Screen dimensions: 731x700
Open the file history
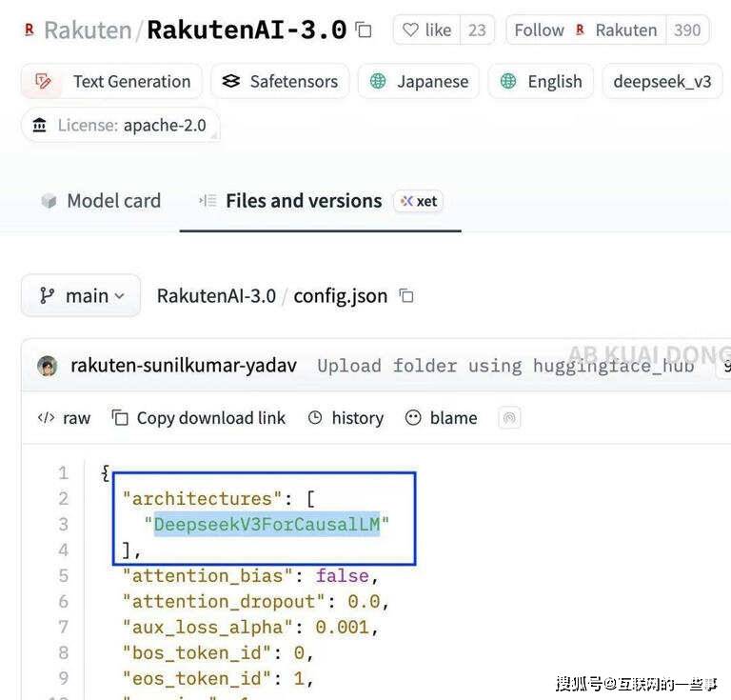tap(346, 418)
